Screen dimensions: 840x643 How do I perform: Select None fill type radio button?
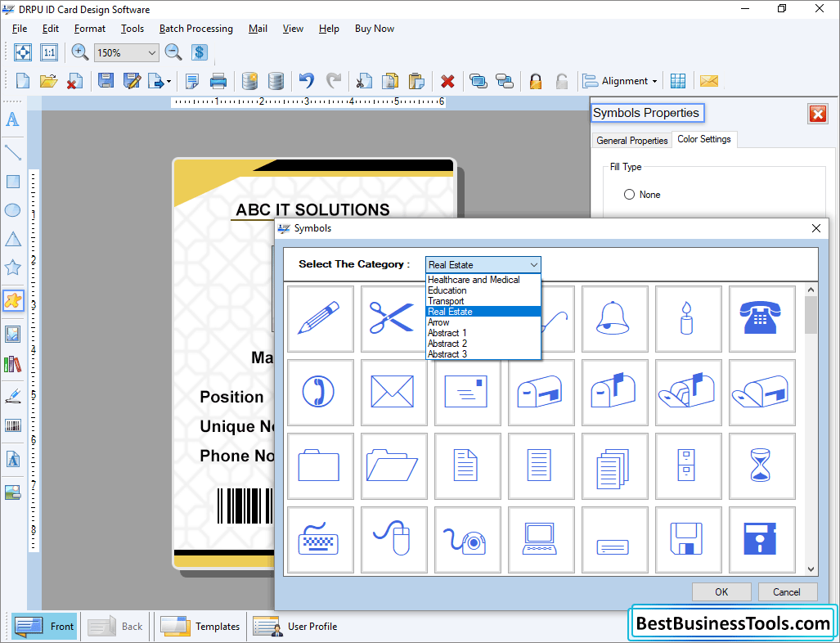pyautogui.click(x=629, y=195)
